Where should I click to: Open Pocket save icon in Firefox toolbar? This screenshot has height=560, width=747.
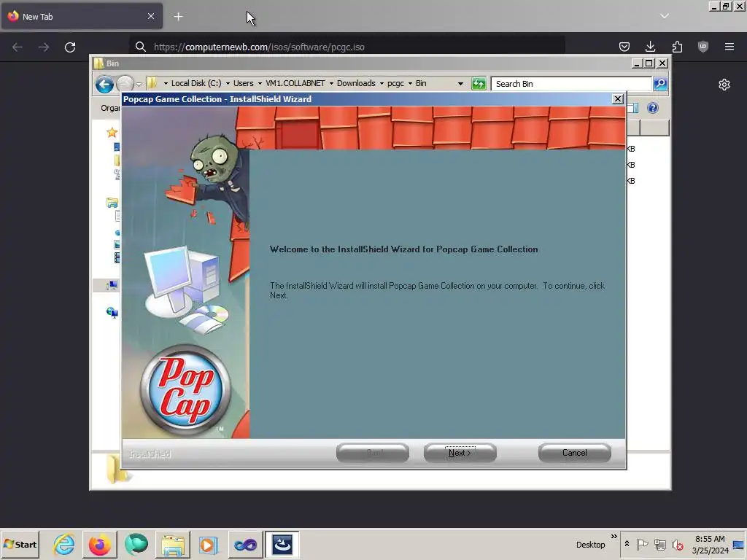624,47
